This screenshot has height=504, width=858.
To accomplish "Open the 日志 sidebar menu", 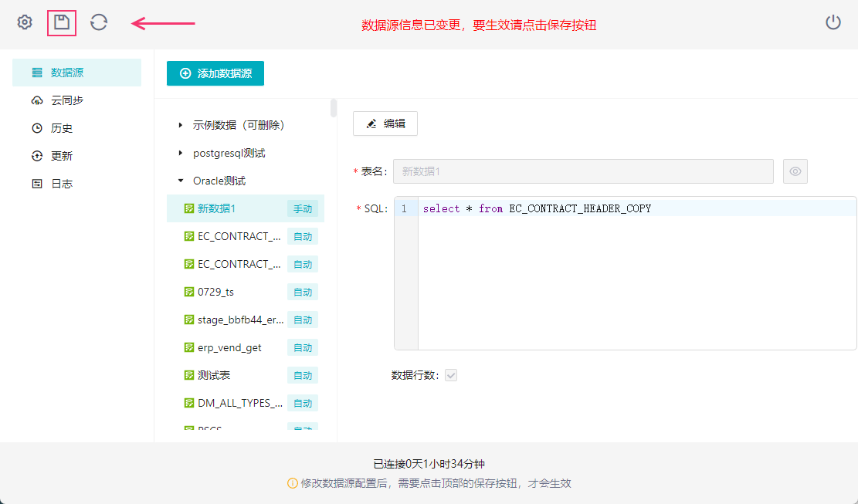I will coord(76,184).
